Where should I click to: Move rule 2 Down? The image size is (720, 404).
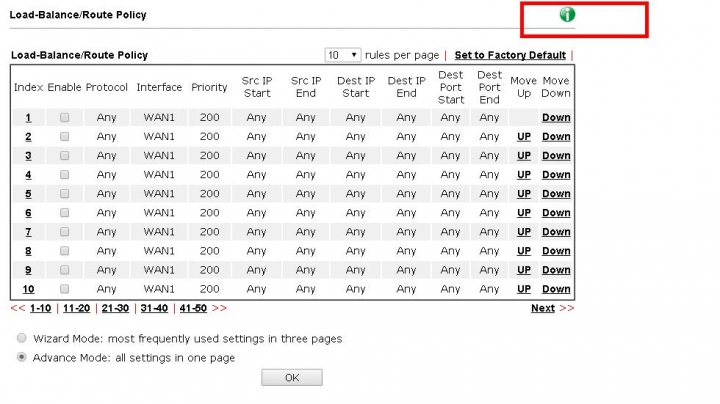click(x=556, y=137)
